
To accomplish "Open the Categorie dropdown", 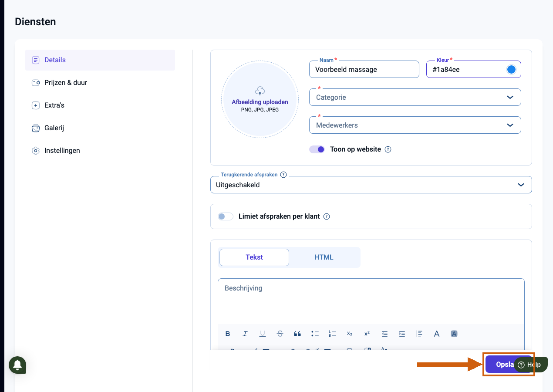I will point(415,97).
